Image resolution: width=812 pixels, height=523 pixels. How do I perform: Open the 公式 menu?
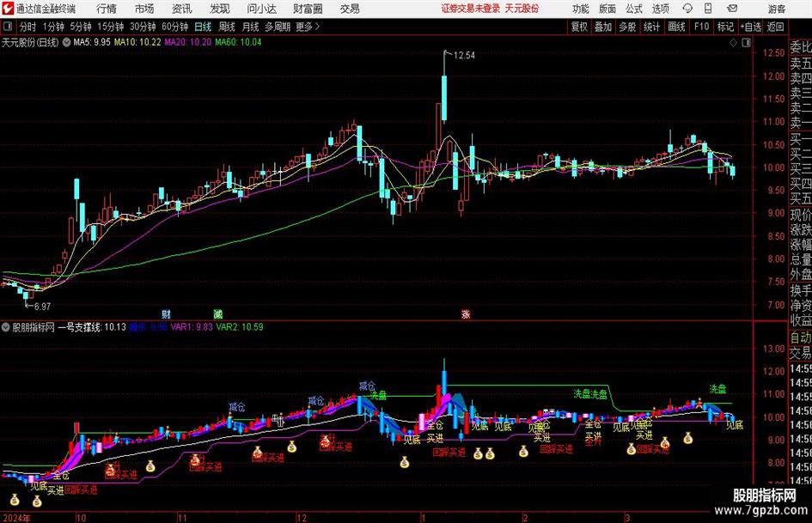click(x=634, y=9)
